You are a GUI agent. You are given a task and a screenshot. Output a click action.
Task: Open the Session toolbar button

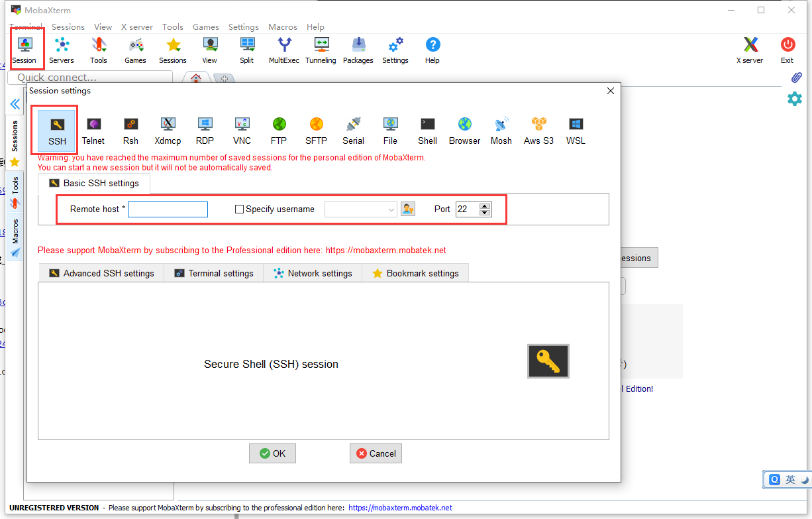point(25,50)
